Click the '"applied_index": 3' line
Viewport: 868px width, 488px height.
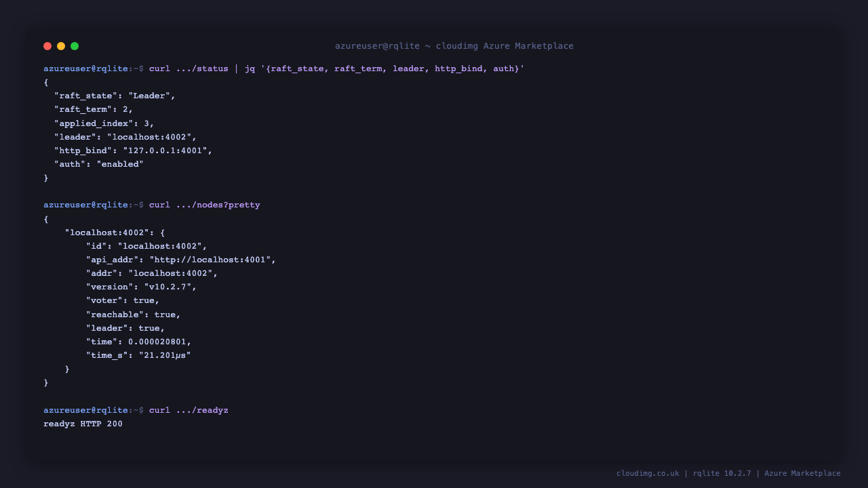click(x=104, y=123)
